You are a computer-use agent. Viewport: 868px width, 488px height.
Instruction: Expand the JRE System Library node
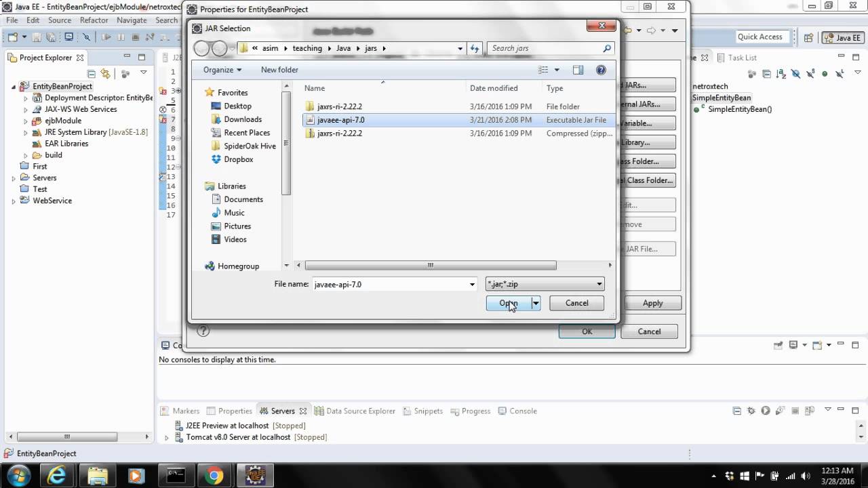click(x=26, y=132)
